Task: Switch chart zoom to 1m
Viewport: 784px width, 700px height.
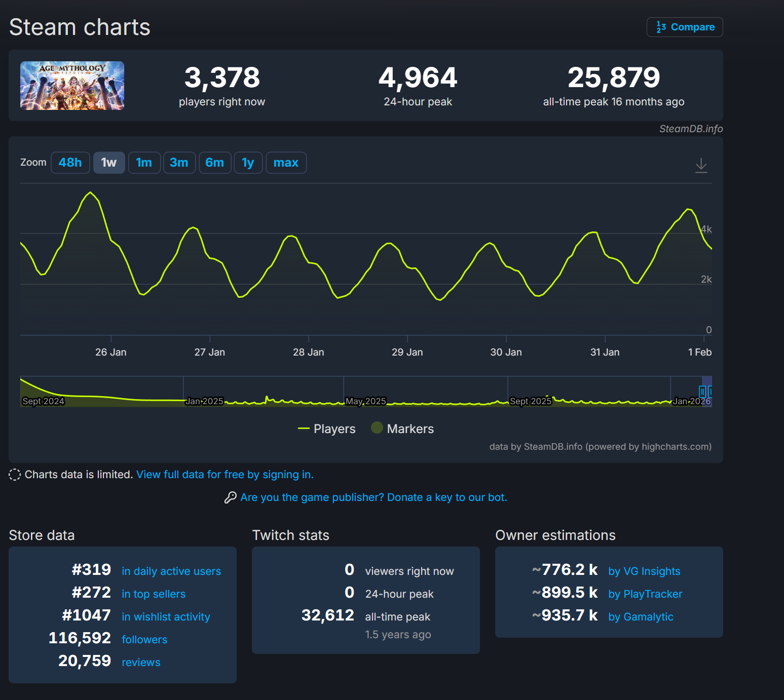Action: pos(144,163)
